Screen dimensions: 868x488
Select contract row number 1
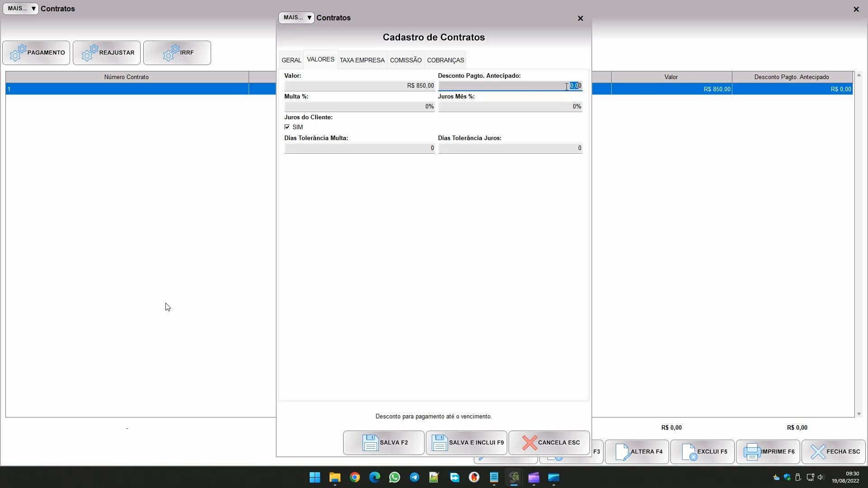127,89
